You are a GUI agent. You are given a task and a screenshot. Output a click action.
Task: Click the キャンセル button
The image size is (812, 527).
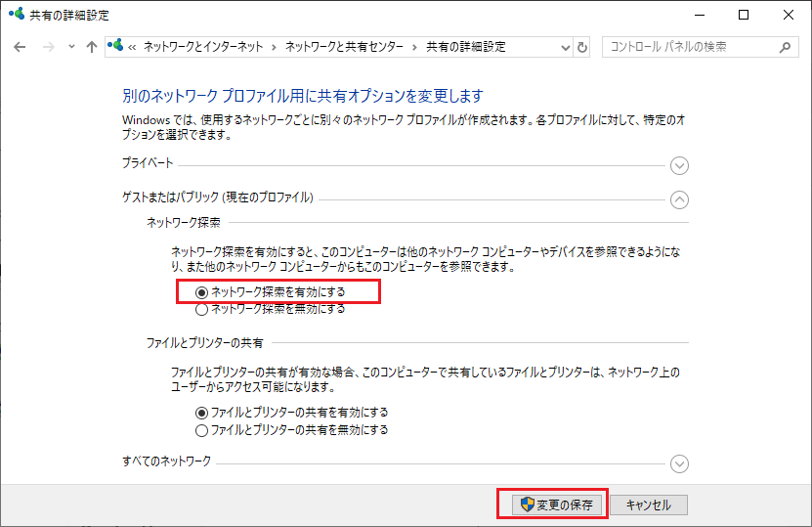648,505
